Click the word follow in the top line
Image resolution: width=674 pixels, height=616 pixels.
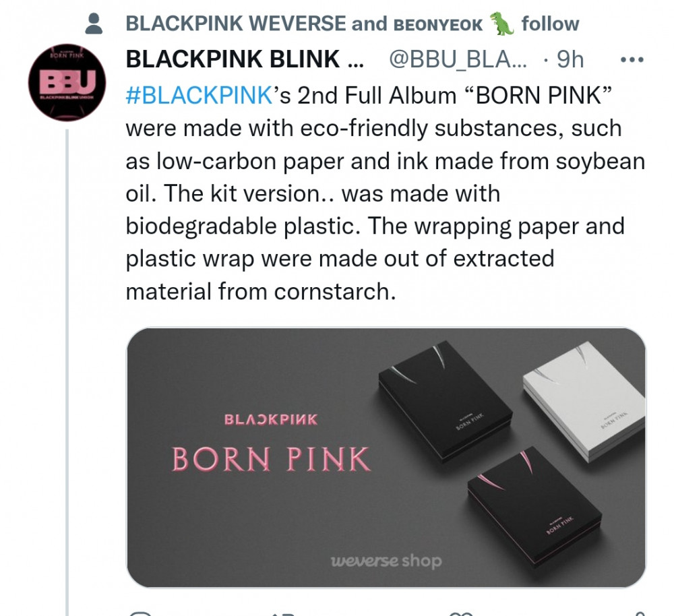(x=550, y=24)
